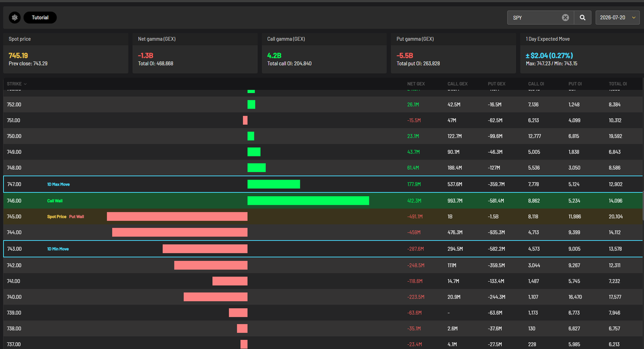This screenshot has height=349, width=644.
Task: Sort table by the STRIKE column header
Action: pyautogui.click(x=17, y=84)
